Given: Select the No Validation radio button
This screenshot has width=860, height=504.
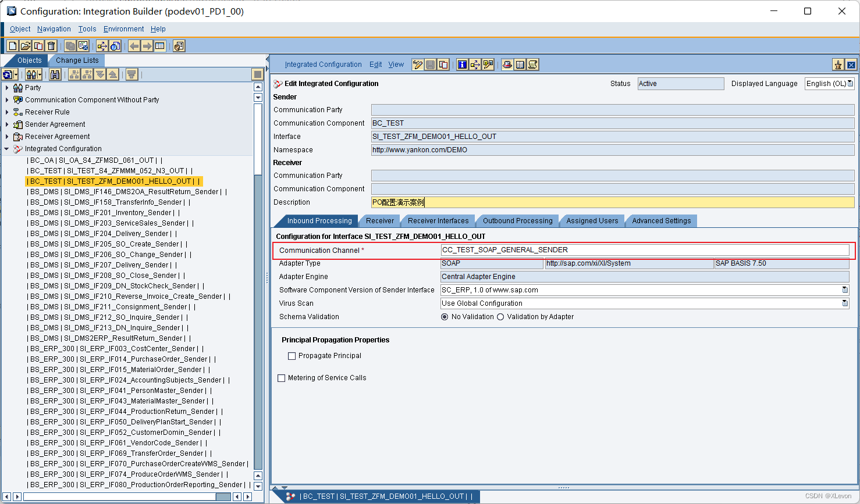Looking at the screenshot, I should tap(445, 317).
